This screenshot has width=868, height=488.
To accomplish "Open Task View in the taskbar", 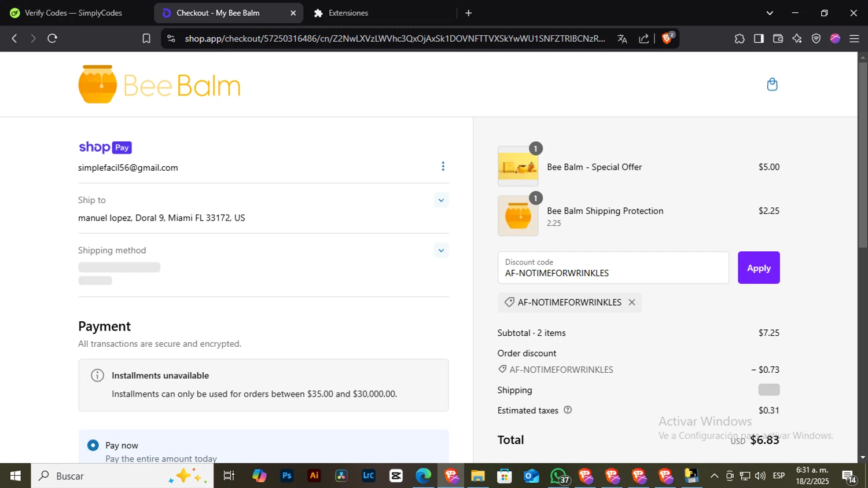I will (229, 476).
